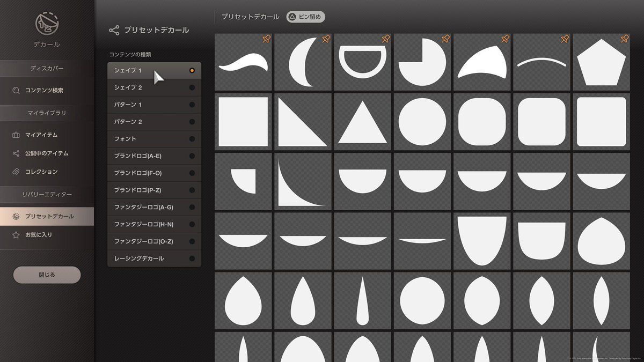Click pin icon on the swoosh decal
The width and height of the screenshot is (644, 362).
266,39
